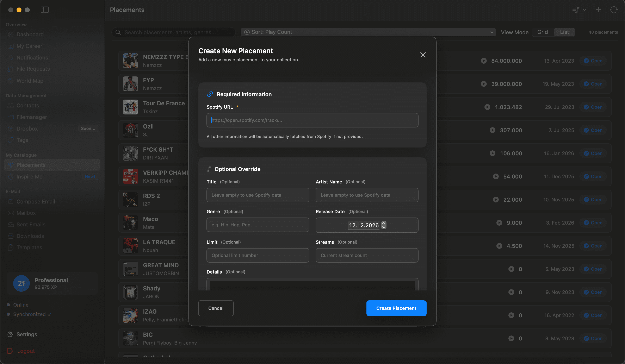Click the search magnifier icon
Screen dimensions: 625x364
118,32
